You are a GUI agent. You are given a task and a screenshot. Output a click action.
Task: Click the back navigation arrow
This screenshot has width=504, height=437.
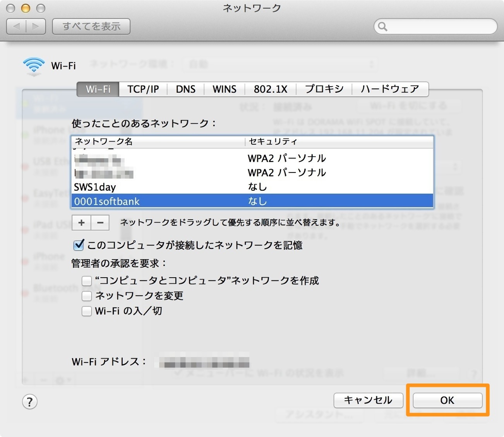[x=17, y=26]
